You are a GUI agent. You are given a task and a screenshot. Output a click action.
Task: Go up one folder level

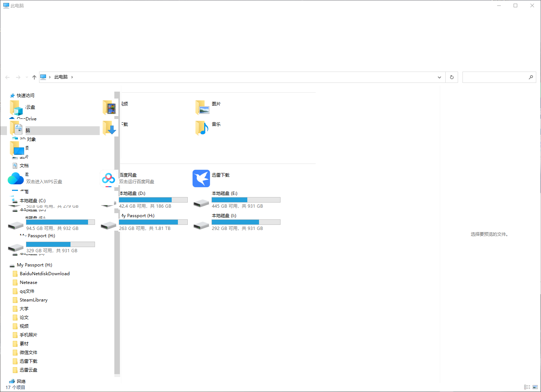pos(34,77)
